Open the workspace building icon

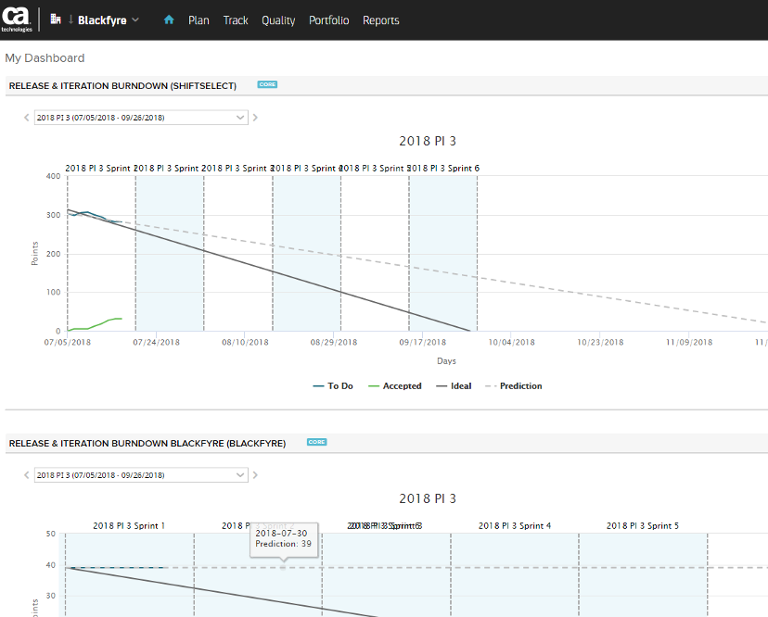coord(56,19)
